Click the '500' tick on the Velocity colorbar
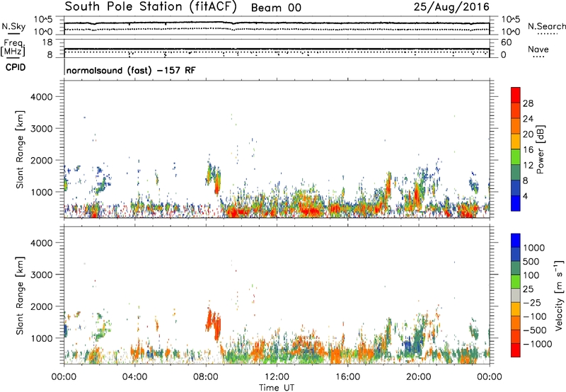The height and width of the screenshot is (392, 566). [531, 262]
